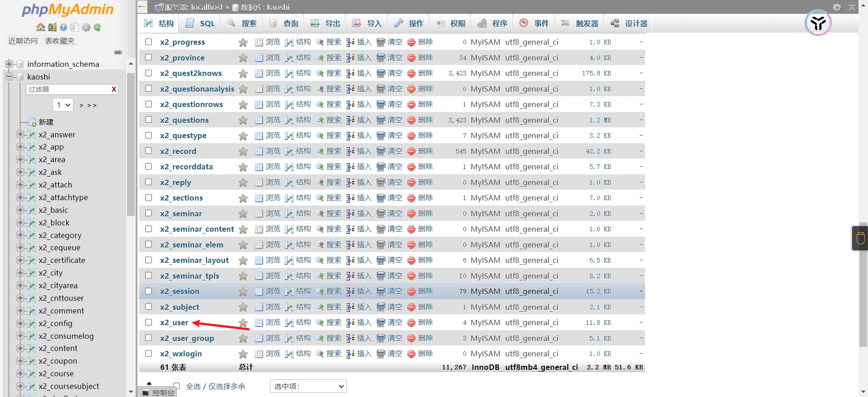Open page settings gear icon
This screenshot has height=397, width=868.
click(x=837, y=7)
